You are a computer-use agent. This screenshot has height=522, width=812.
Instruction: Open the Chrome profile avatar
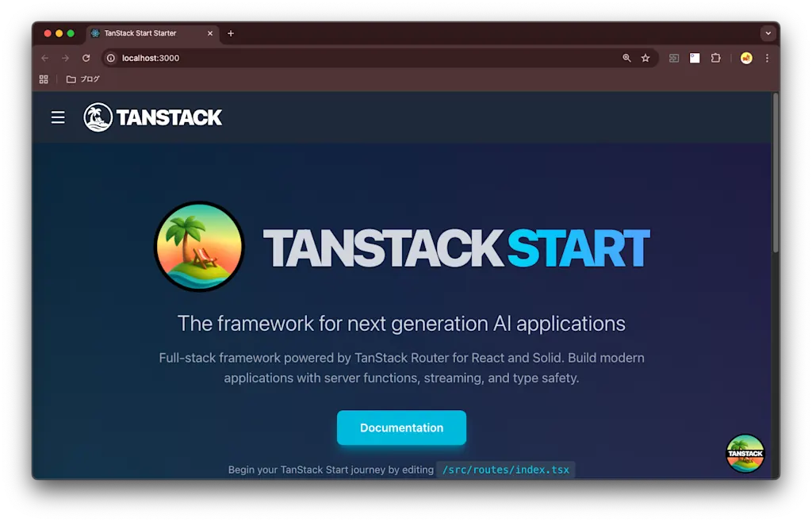point(746,58)
